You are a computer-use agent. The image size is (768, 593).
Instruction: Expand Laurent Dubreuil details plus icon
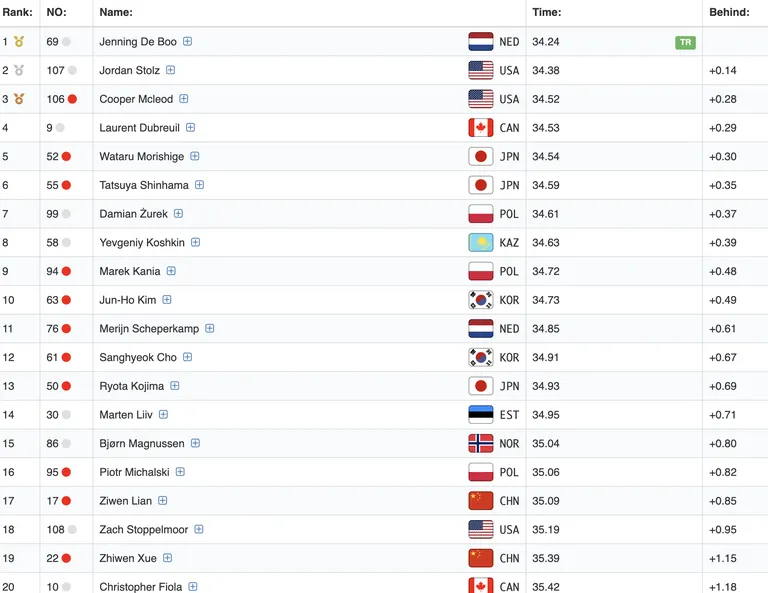pos(191,128)
